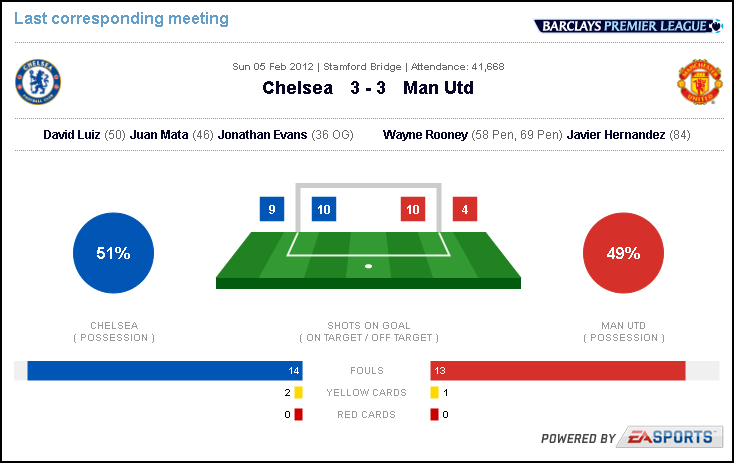This screenshot has width=734, height=463.
Task: Click Wayne Rooney's scorer name
Action: pyautogui.click(x=425, y=135)
